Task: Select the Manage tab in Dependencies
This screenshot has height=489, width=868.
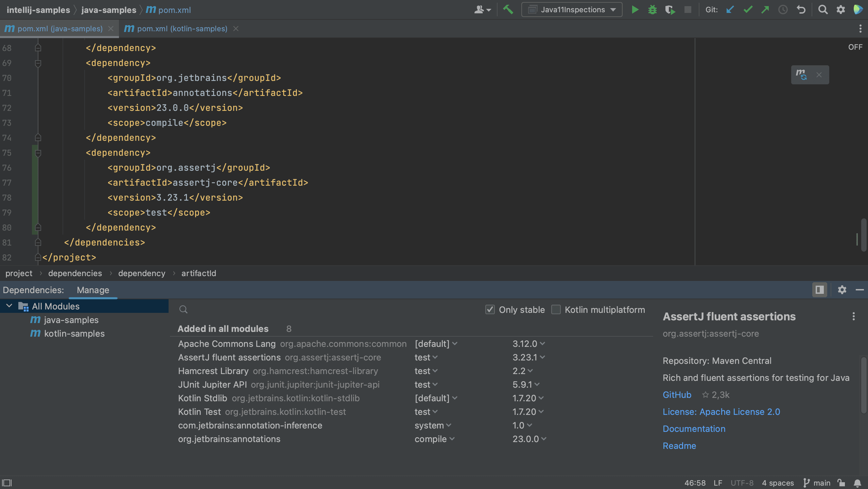Action: pos(93,290)
